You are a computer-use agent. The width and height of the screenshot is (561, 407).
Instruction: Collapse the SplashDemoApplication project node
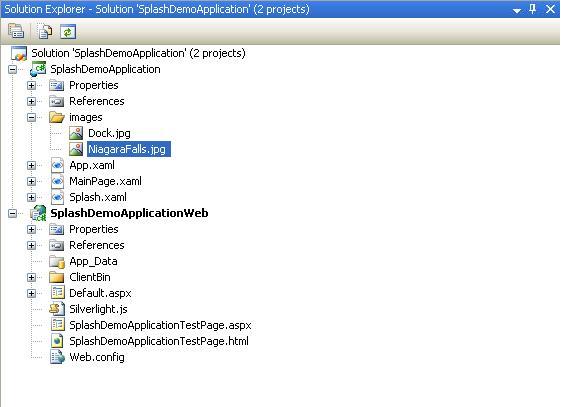coord(13,69)
